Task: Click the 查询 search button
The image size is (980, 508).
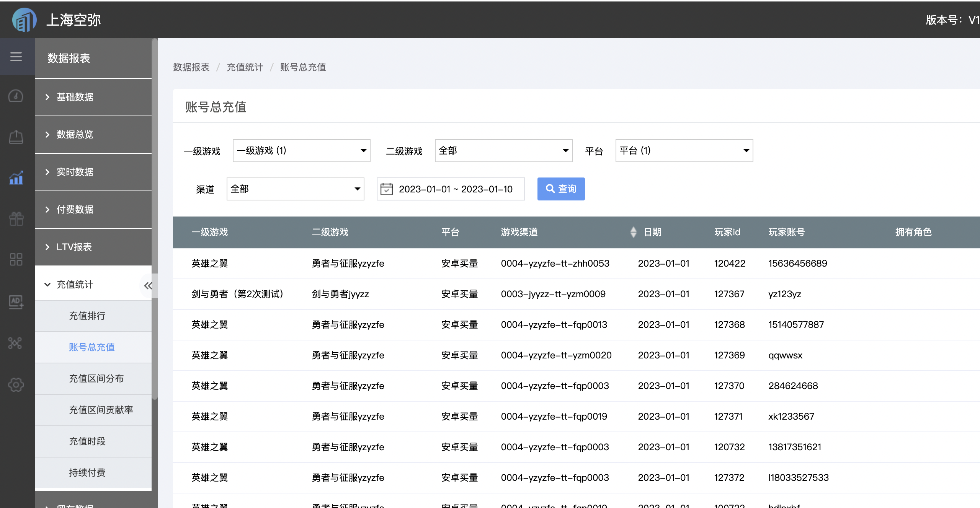Action: coord(561,189)
